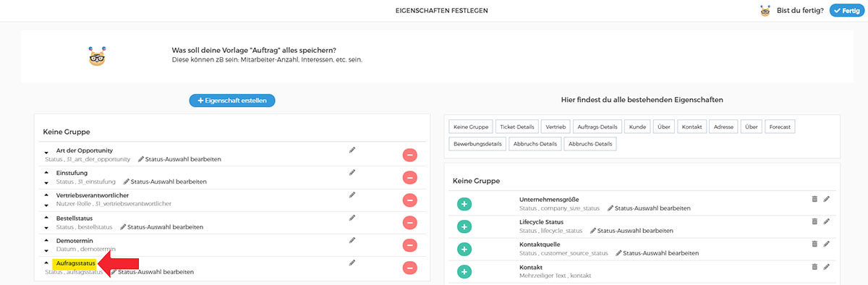The width and height of the screenshot is (868, 285).
Task: Edit Lifecycle Status using pencil icon
Action: (827, 221)
